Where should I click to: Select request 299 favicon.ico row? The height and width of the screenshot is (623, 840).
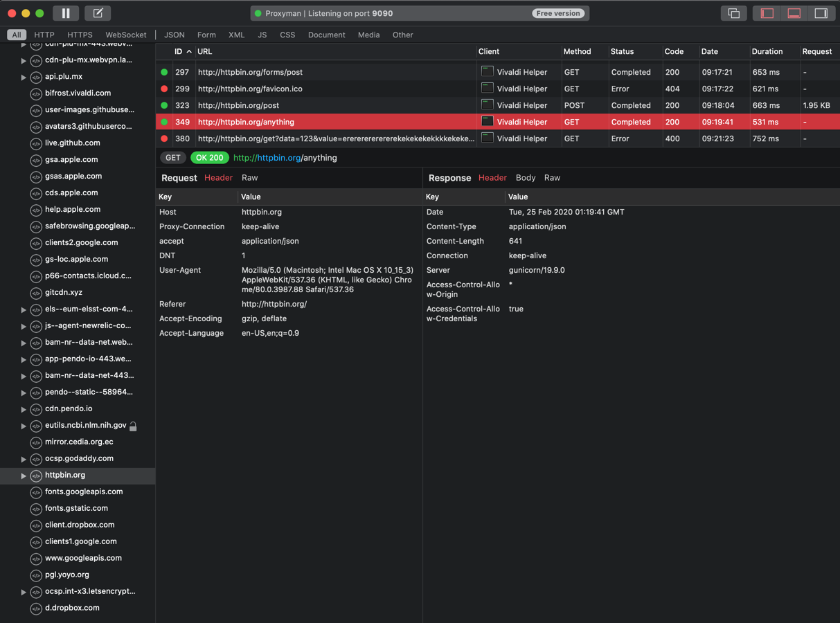pyautogui.click(x=498, y=89)
